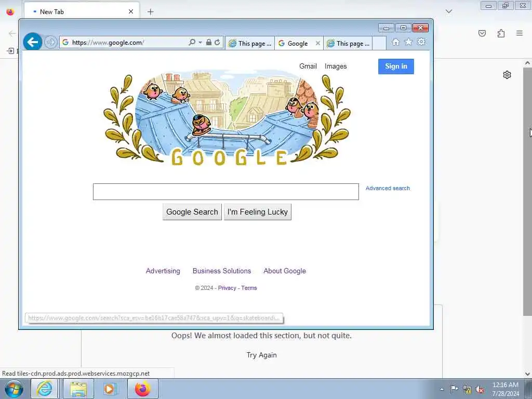Click Firefox back arrow behind IE window
Screen dimensions: 532x399
point(12,33)
